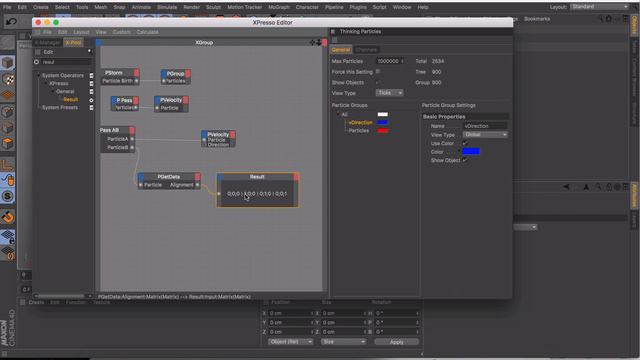Open the Calculate menu in XPresso Editor
Viewport: 640px width, 360px height.
pyautogui.click(x=147, y=32)
